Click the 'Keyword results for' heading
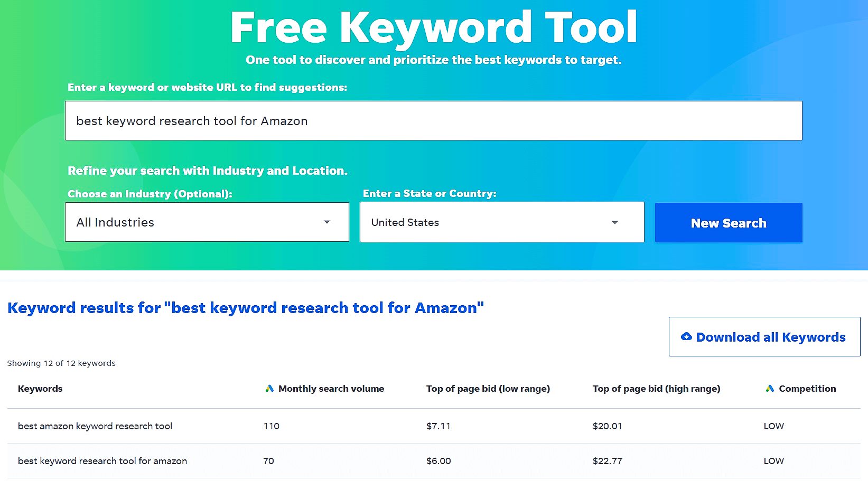The height and width of the screenshot is (481, 868). 246,308
